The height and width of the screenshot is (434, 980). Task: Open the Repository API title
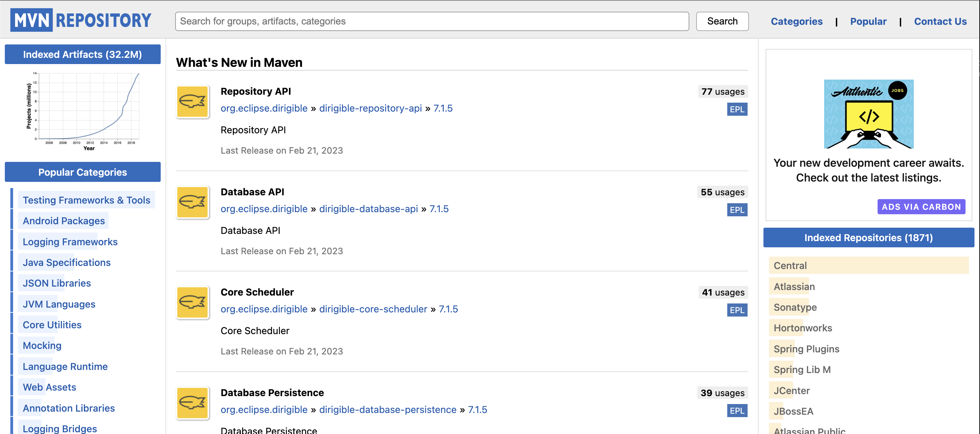(256, 91)
